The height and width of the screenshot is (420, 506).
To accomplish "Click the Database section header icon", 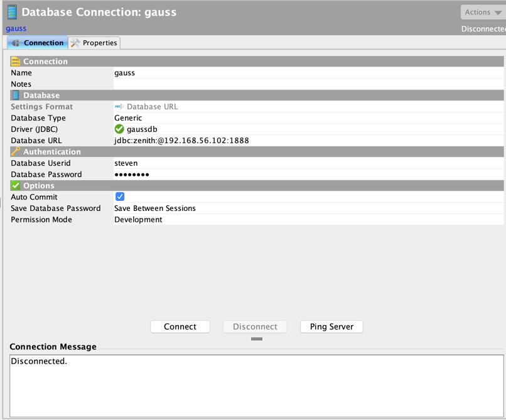I will click(16, 95).
